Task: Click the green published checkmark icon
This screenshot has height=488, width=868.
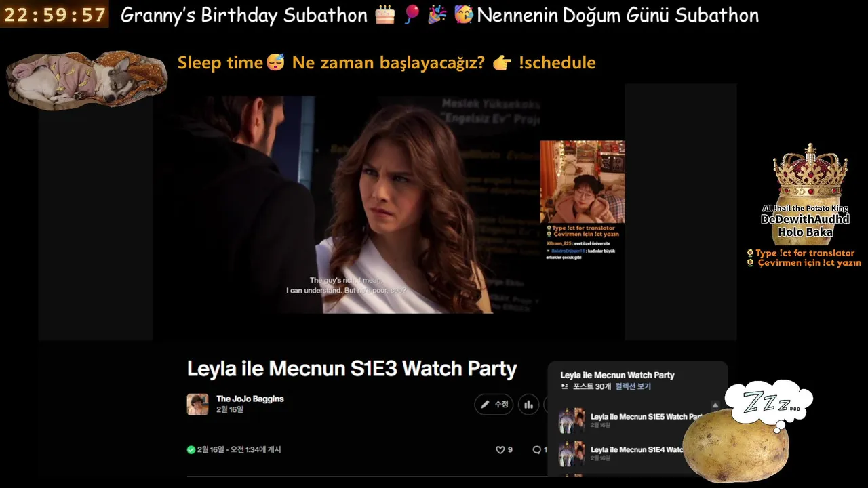Action: click(191, 449)
